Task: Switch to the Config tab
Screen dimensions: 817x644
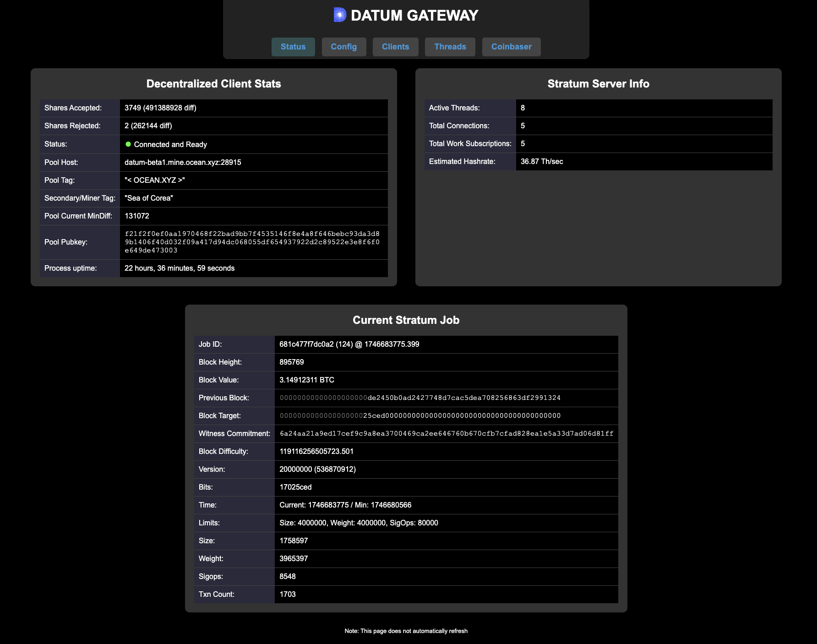Action: tap(344, 47)
